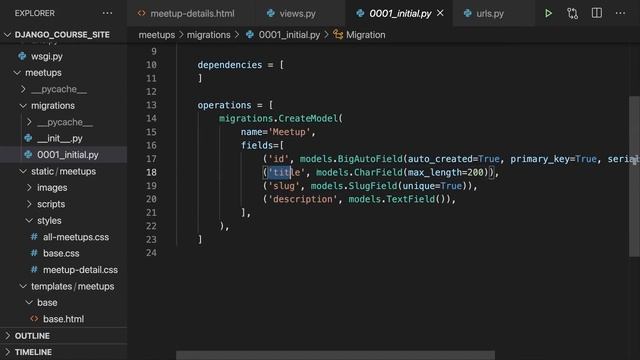Click the horizontal scrollbar in editor
Screen dimensions: 640x360
335,355
